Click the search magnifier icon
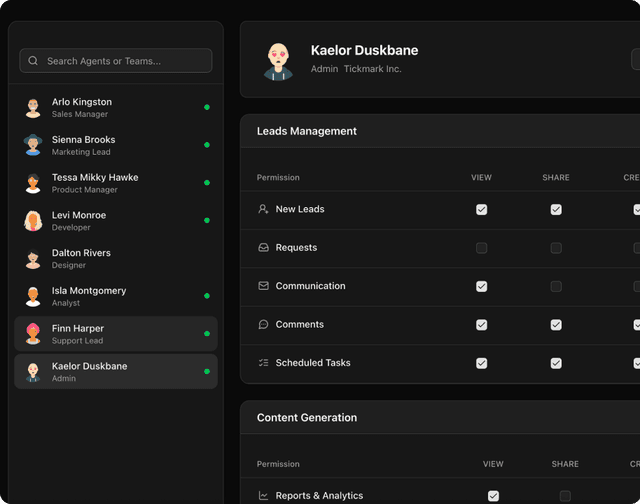 click(34, 61)
